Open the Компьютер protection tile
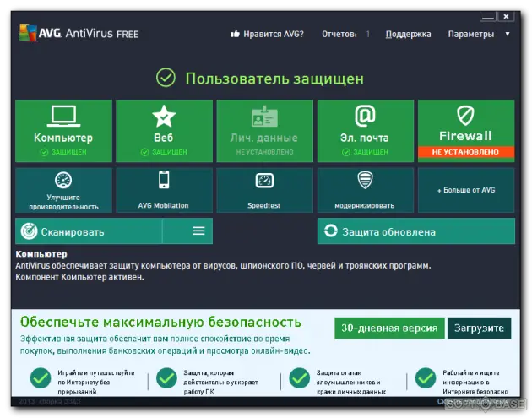The width and height of the screenshot is (532, 418). (63, 130)
